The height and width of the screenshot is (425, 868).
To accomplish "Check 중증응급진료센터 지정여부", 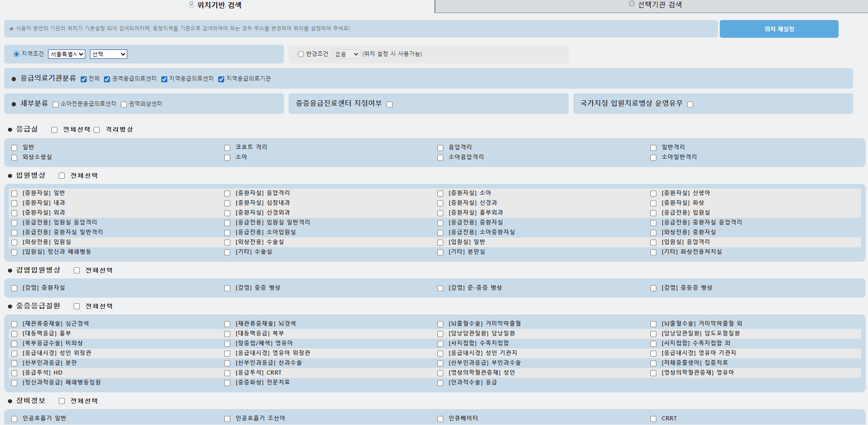I will (389, 104).
